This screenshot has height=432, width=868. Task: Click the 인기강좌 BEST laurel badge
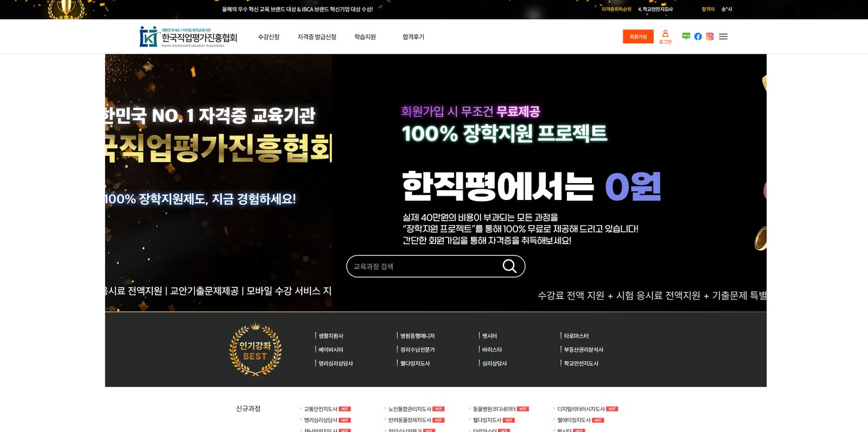point(255,350)
